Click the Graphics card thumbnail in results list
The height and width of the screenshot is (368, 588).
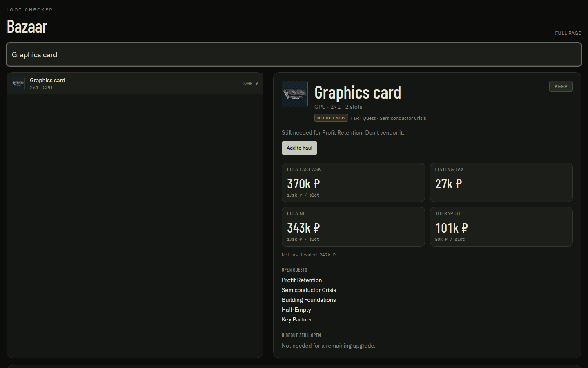[x=18, y=83]
